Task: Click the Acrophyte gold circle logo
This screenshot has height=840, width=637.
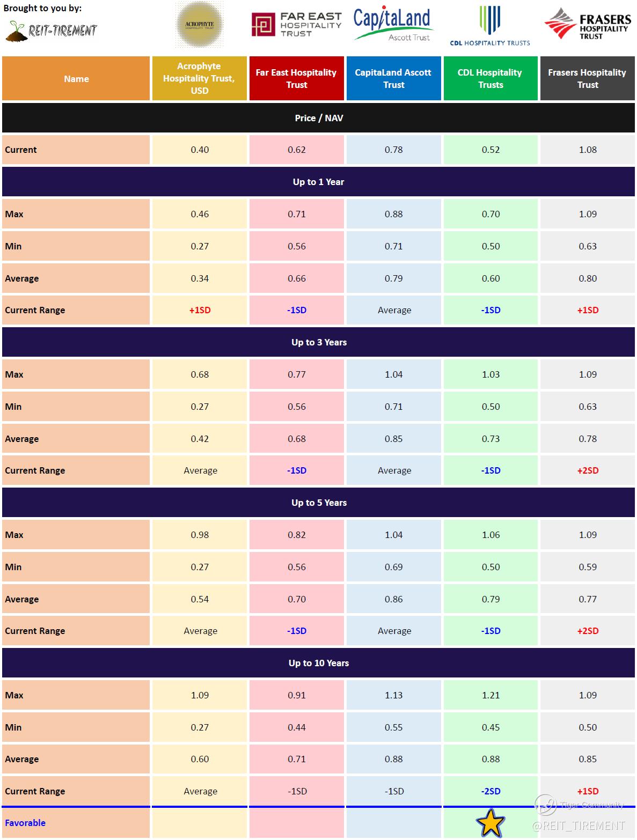Action: pyautogui.click(x=200, y=25)
